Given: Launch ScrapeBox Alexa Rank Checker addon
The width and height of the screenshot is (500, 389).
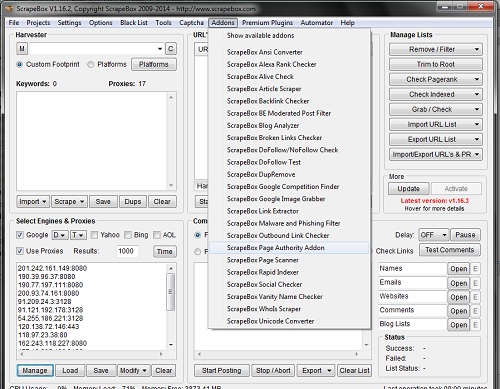Looking at the screenshot, I should pyautogui.click(x=289, y=64).
